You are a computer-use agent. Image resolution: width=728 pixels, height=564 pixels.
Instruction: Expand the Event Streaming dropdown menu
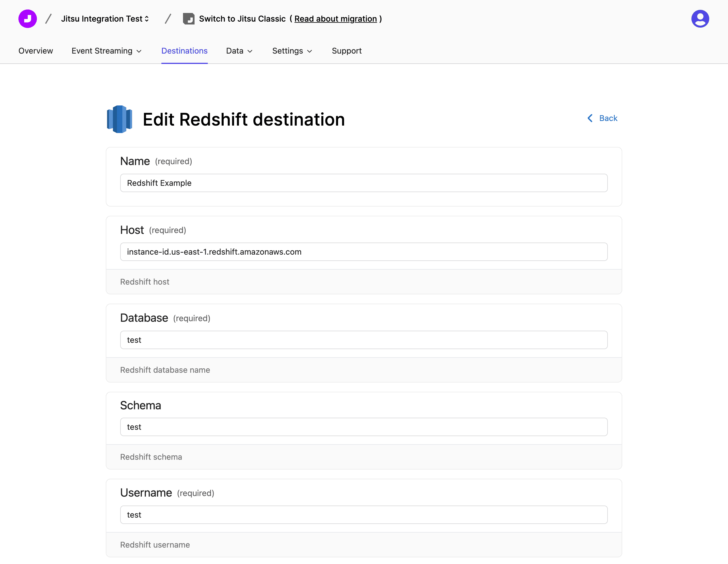[x=106, y=51]
